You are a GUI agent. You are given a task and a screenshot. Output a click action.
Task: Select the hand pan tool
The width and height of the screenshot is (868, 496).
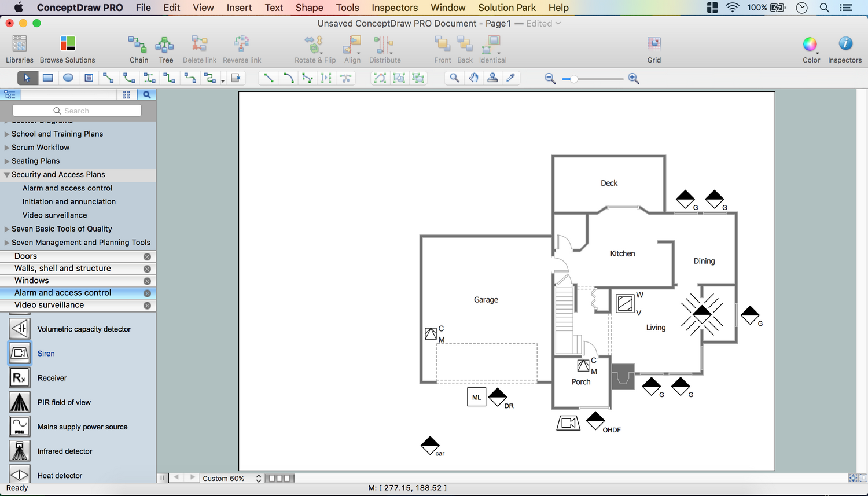pyautogui.click(x=473, y=78)
